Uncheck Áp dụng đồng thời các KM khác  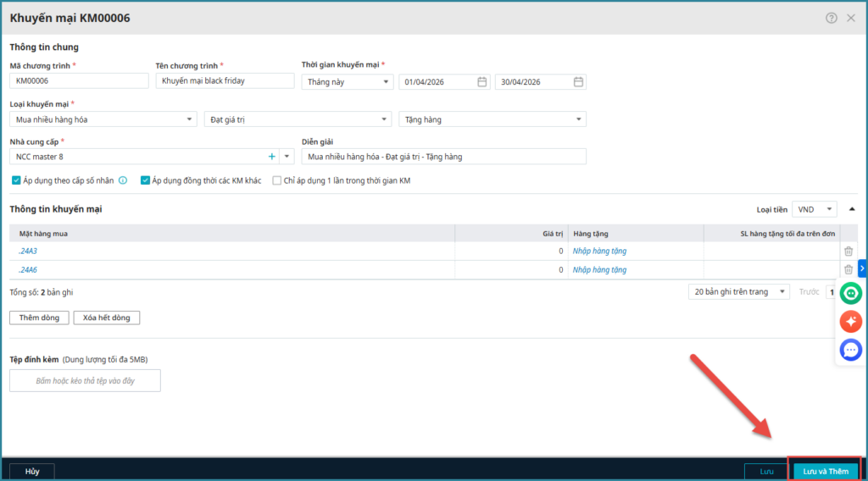tap(146, 180)
